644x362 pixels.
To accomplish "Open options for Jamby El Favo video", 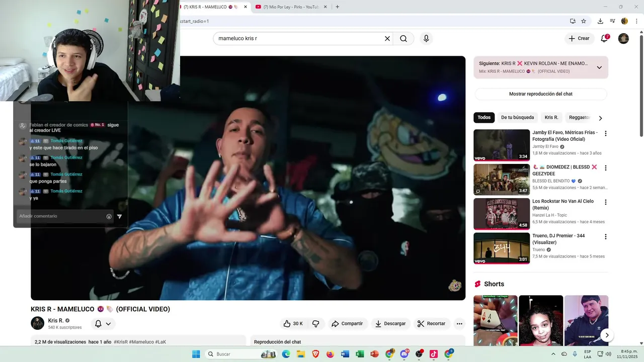I will point(605,134).
